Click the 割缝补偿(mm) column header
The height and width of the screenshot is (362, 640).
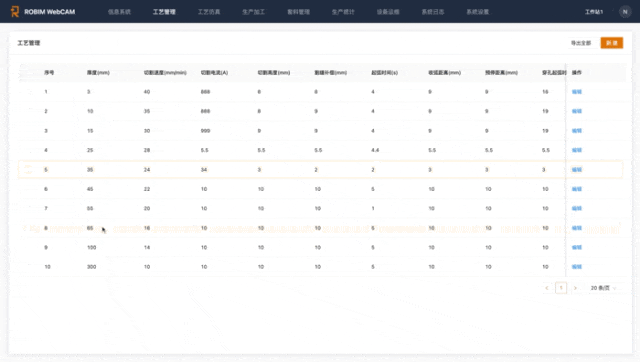coord(331,73)
